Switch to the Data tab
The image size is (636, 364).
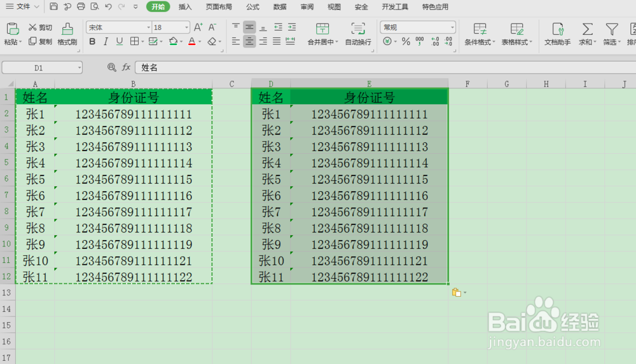[x=280, y=6]
